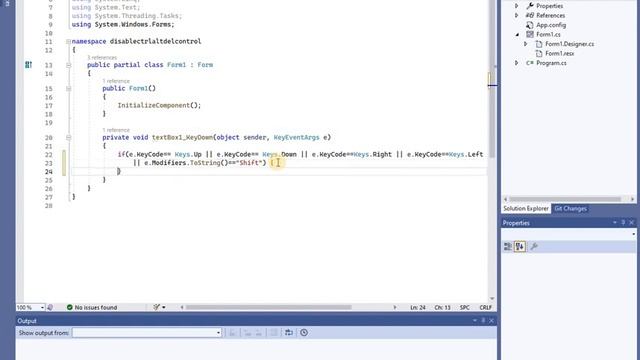Select App.config in Solution Explorer
Image resolution: width=640 pixels, height=360 pixels.
tap(551, 25)
